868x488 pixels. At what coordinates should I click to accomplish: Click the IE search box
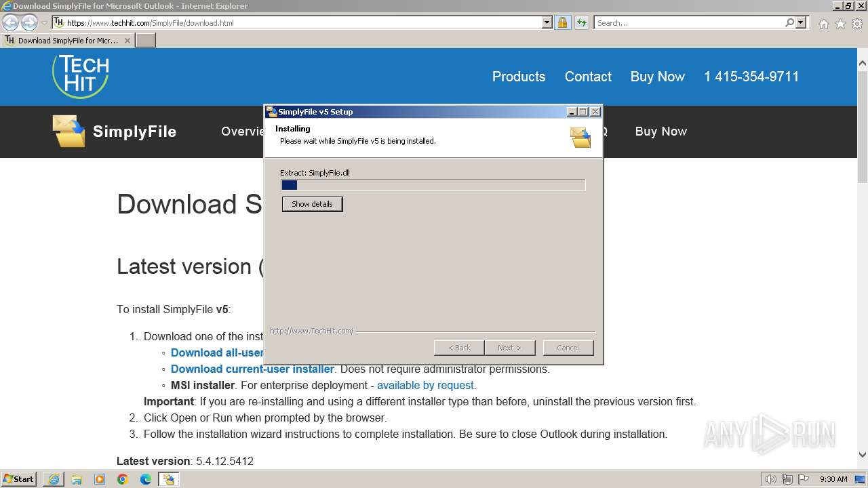688,22
